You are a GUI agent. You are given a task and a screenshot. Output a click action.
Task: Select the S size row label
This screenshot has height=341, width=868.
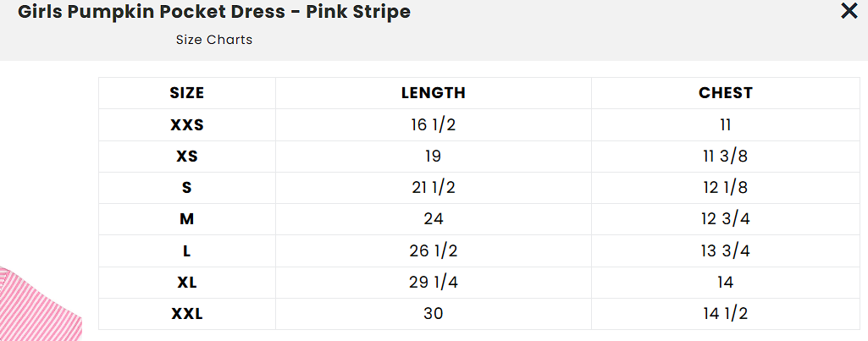tap(187, 188)
